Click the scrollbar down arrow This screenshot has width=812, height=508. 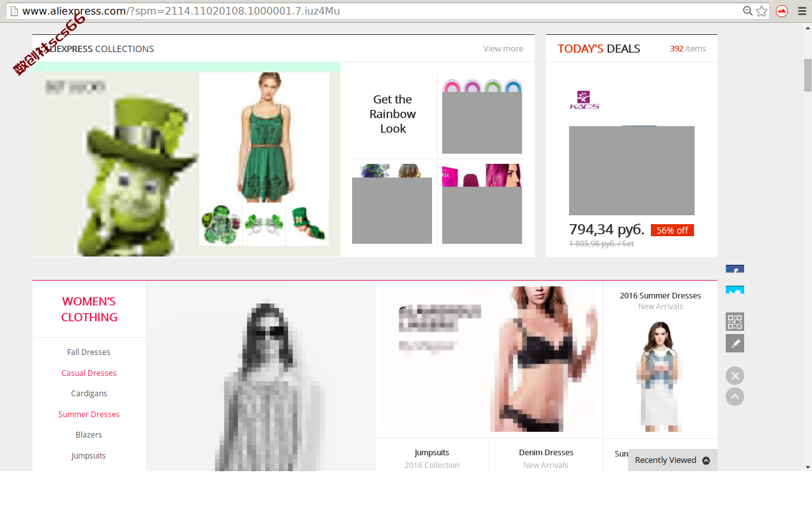(808, 467)
